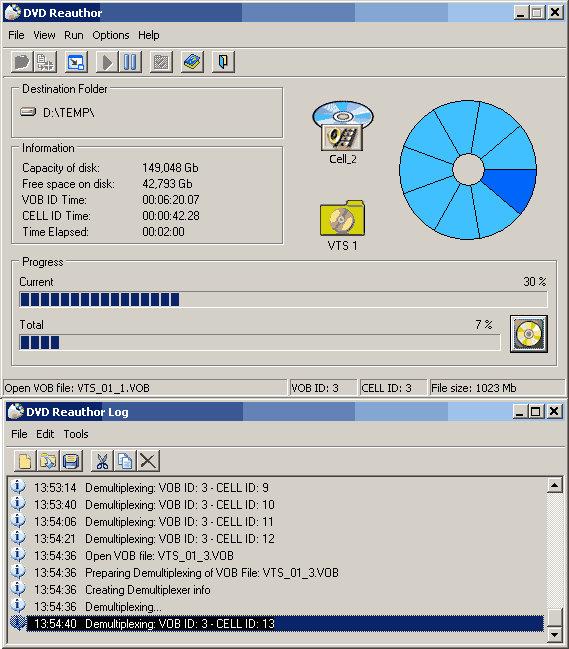
Task: Click the Total progress bar
Action: coord(260,342)
